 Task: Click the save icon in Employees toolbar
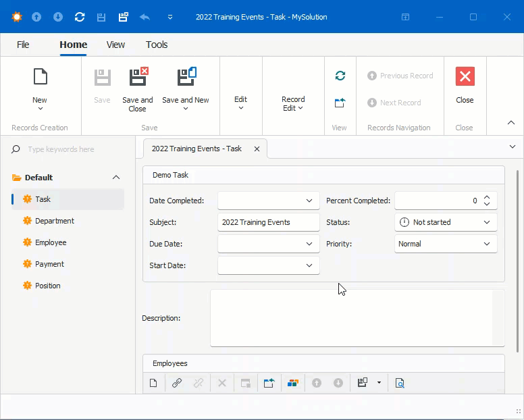coord(363,383)
